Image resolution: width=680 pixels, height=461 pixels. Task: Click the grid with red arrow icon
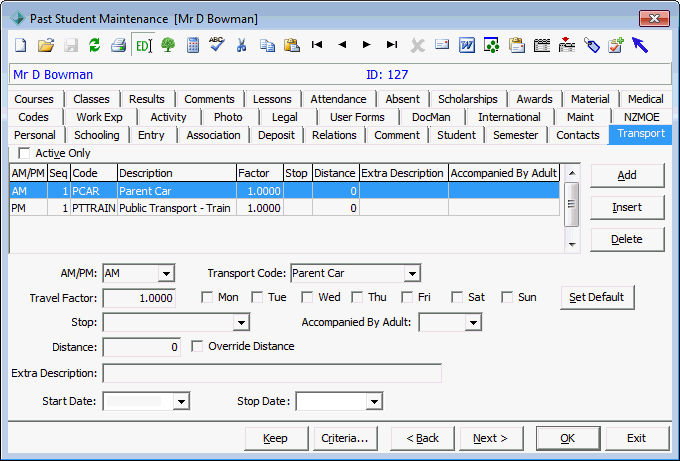[566, 45]
